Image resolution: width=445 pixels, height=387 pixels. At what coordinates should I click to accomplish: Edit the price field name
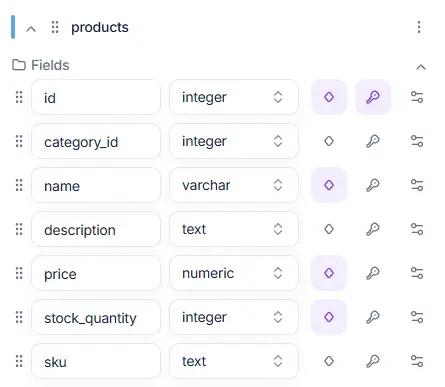[x=96, y=273]
